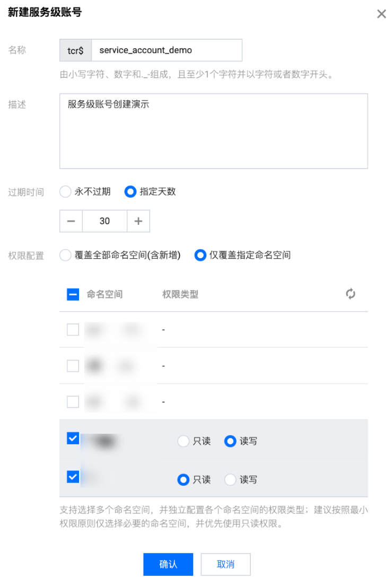Decrease expiration days with minus button
This screenshot has width=392, height=579.
(71, 221)
